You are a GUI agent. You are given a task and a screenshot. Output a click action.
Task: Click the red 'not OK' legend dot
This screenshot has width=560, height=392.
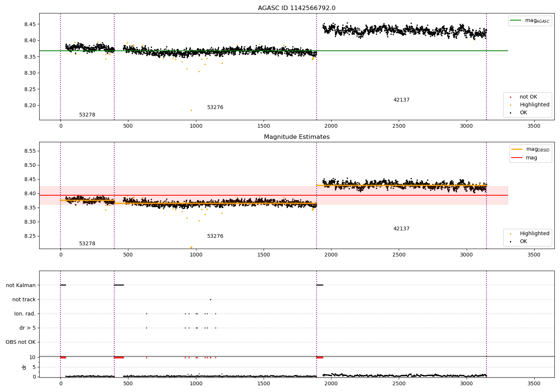[510, 97]
